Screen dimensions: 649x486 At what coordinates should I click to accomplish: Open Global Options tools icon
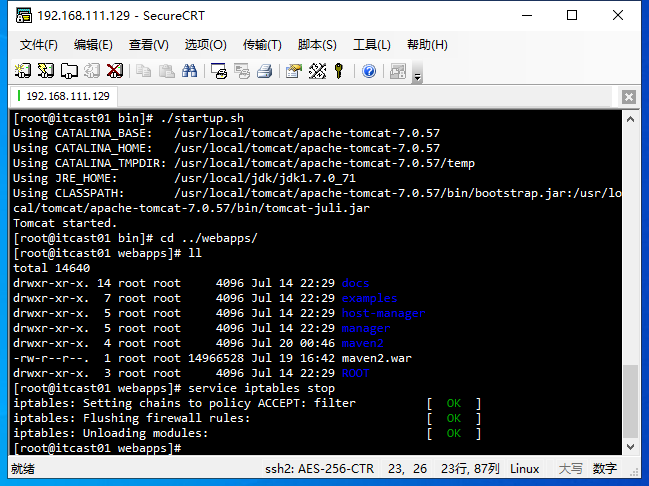[x=317, y=71]
